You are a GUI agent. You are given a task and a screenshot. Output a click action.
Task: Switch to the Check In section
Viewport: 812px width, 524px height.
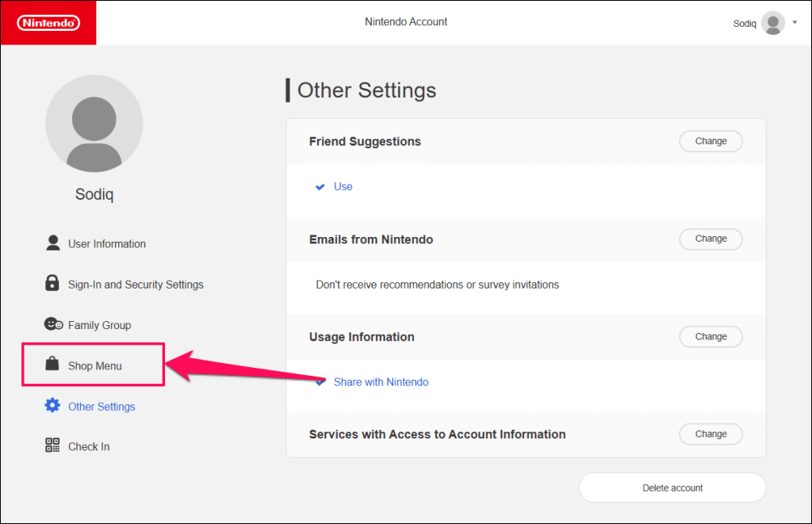pyautogui.click(x=89, y=446)
